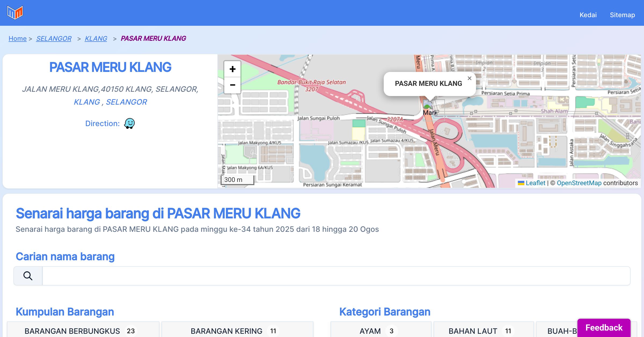The height and width of the screenshot is (337, 644).
Task: Click the site logo in header
Action: [x=15, y=13]
